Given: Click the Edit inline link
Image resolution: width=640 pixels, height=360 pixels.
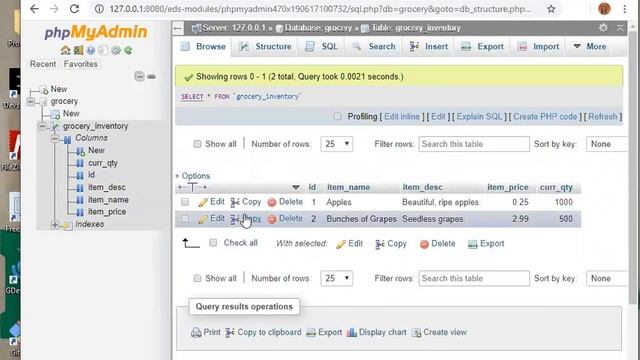Looking at the screenshot, I should [x=402, y=117].
